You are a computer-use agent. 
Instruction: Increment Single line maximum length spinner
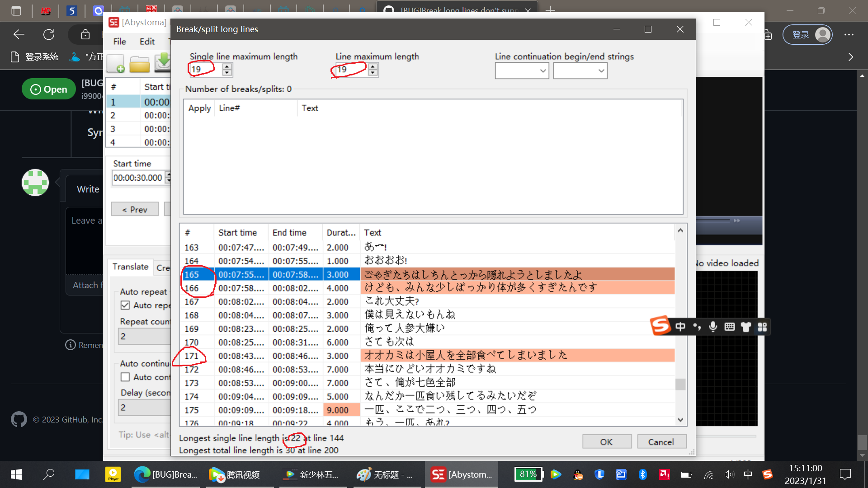226,66
